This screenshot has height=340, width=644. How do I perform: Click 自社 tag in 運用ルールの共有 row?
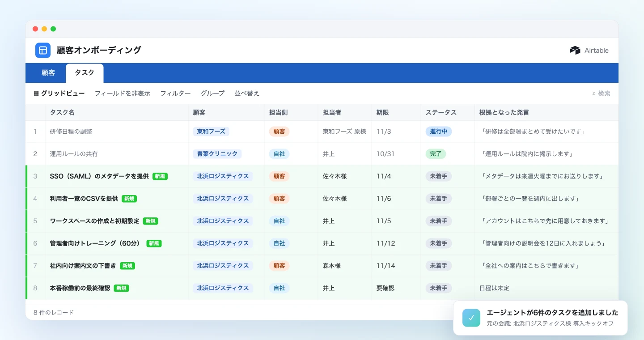point(280,154)
